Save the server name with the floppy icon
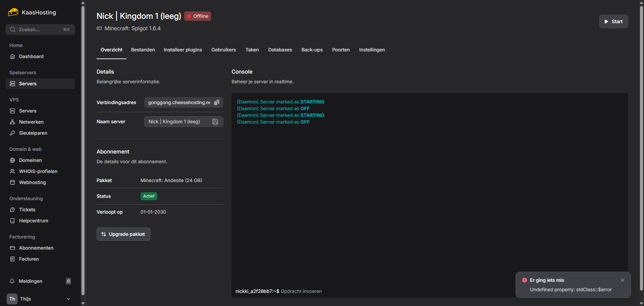The image size is (644, 306). [215, 122]
